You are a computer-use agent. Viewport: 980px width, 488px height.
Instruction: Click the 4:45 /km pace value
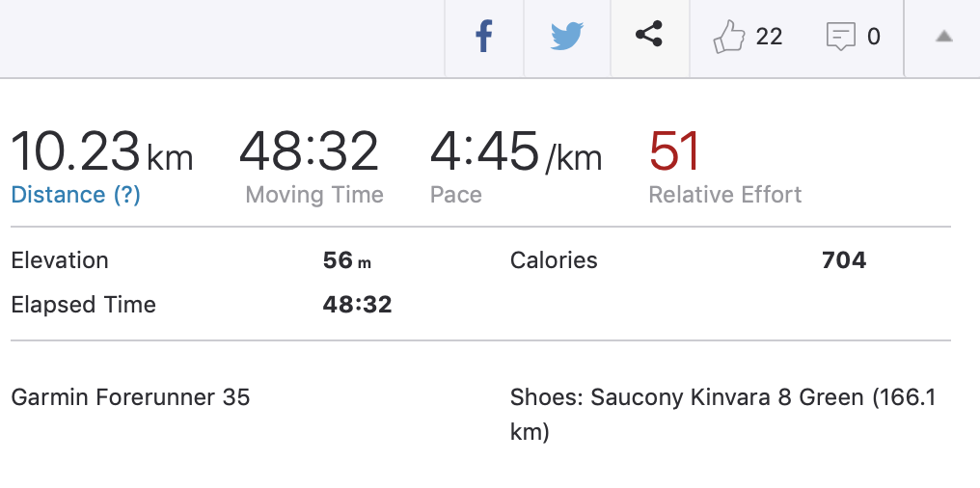pyautogui.click(x=515, y=152)
